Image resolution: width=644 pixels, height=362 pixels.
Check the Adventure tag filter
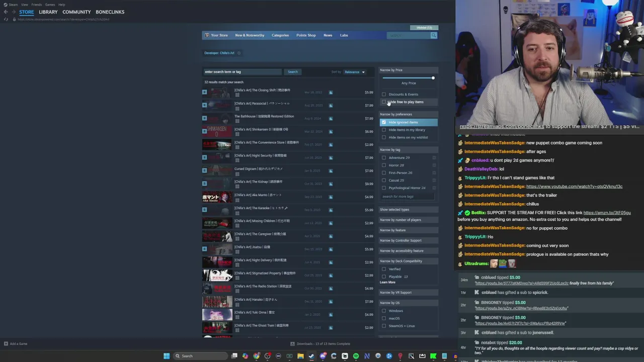tap(384, 157)
